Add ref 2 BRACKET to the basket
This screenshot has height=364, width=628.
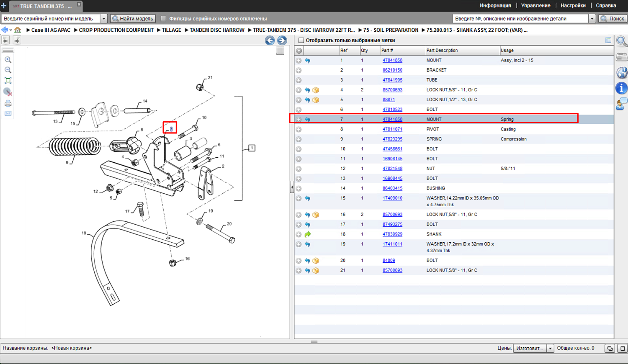pyautogui.click(x=299, y=70)
